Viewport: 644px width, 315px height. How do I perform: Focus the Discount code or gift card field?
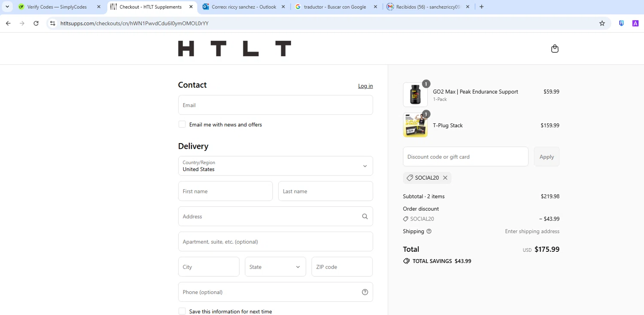click(x=466, y=157)
